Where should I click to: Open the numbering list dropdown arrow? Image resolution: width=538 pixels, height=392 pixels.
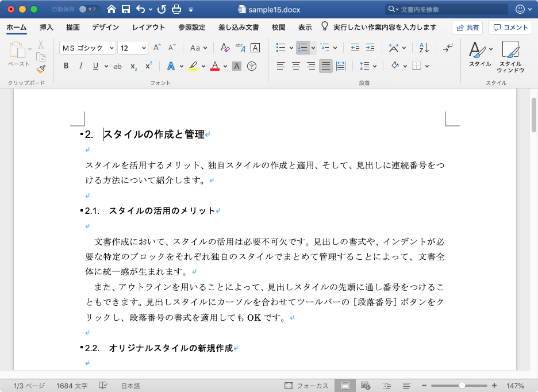313,48
